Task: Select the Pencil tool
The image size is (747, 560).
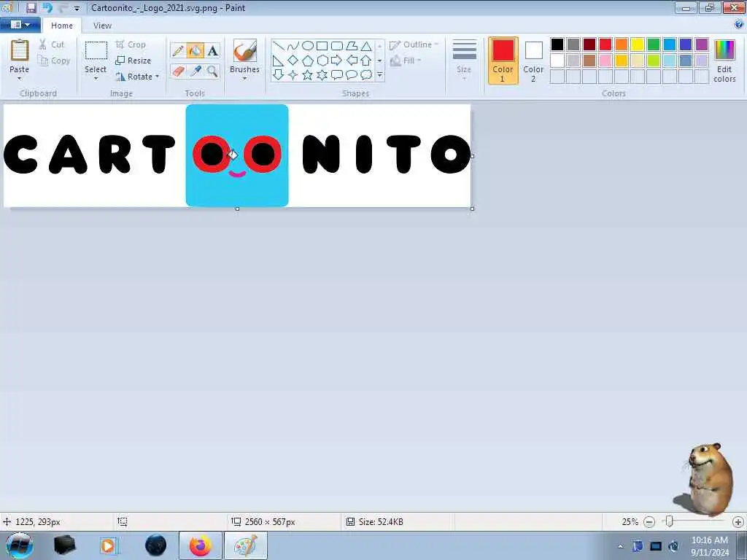Action: tap(178, 50)
